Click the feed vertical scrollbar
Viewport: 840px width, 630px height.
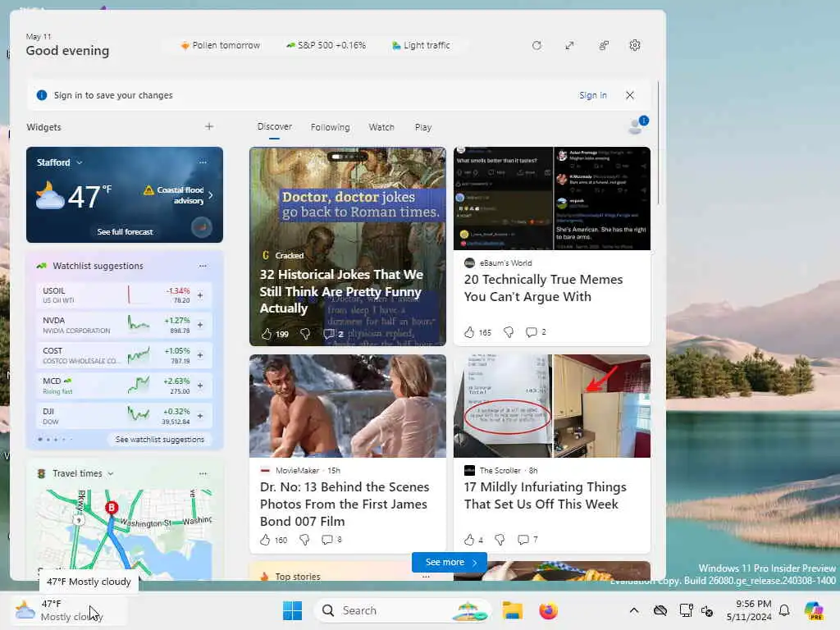point(658,143)
